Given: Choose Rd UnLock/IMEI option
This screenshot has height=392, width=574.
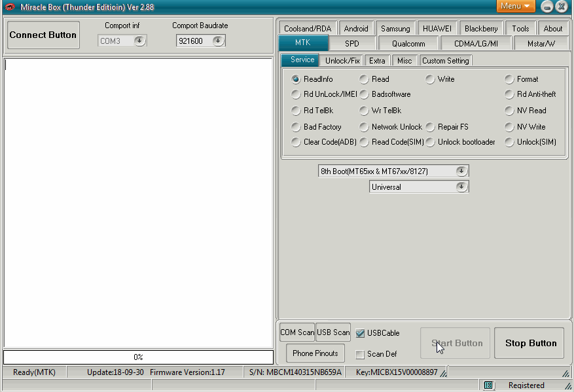Looking at the screenshot, I should click(296, 94).
